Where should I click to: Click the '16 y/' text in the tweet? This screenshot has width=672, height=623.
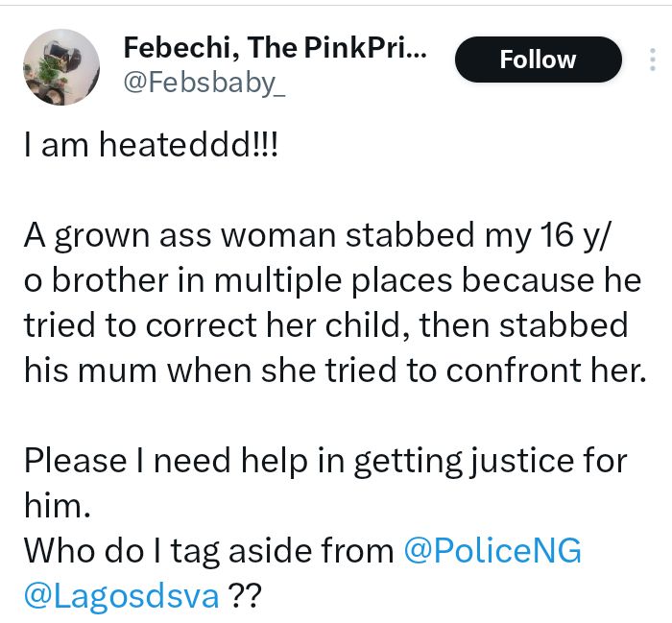pos(571,236)
